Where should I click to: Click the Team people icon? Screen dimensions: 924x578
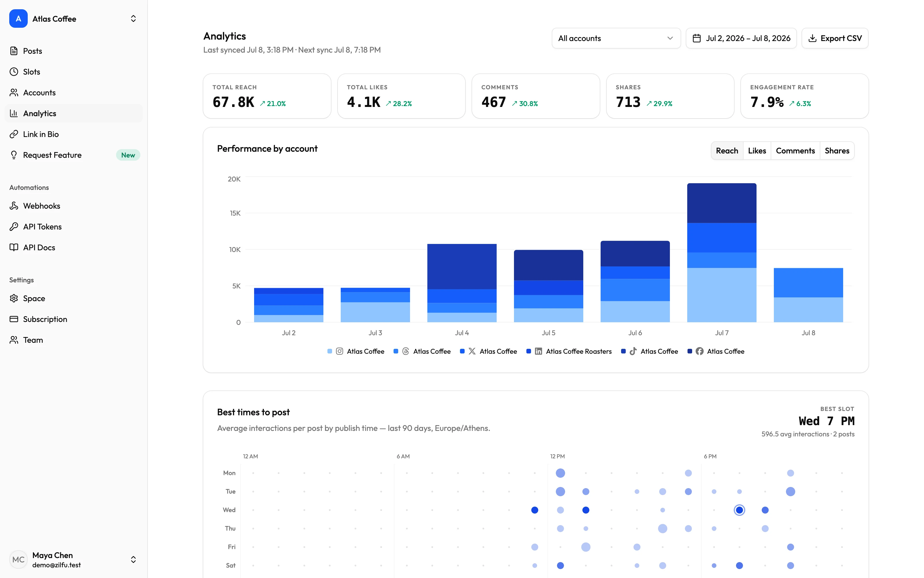click(14, 340)
